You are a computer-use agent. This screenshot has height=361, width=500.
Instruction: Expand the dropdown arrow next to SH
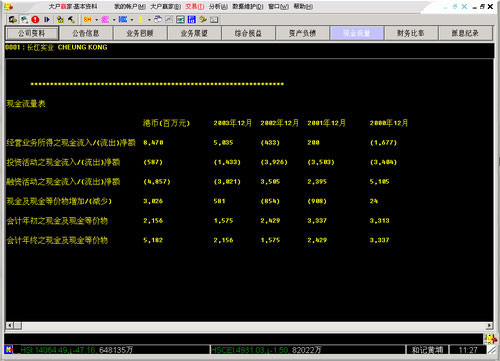point(97,20)
